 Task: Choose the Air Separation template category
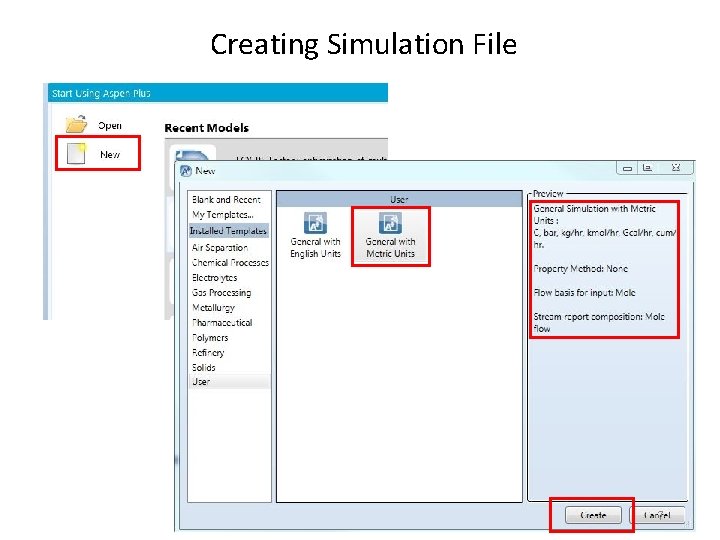[x=220, y=248]
